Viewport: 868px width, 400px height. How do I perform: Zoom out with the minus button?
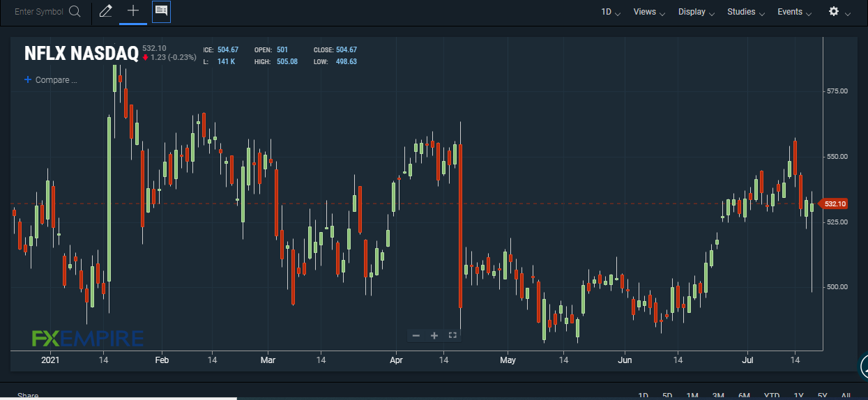point(416,336)
